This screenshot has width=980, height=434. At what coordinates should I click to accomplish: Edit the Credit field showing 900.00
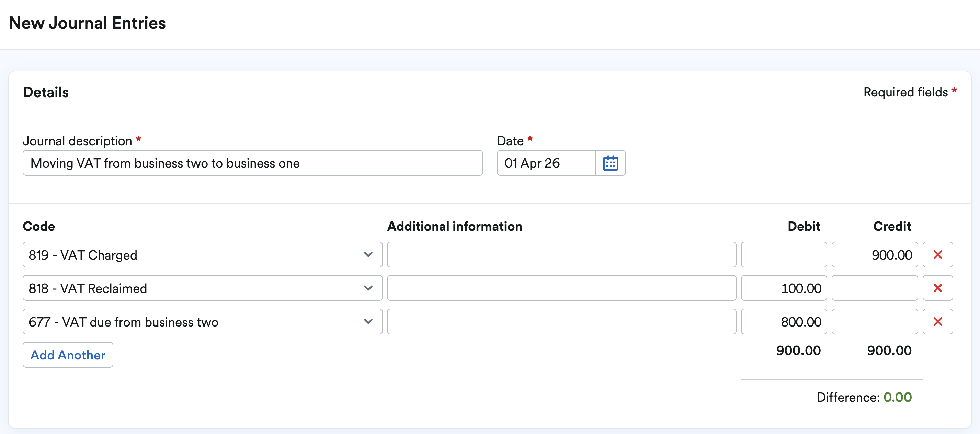pyautogui.click(x=875, y=255)
